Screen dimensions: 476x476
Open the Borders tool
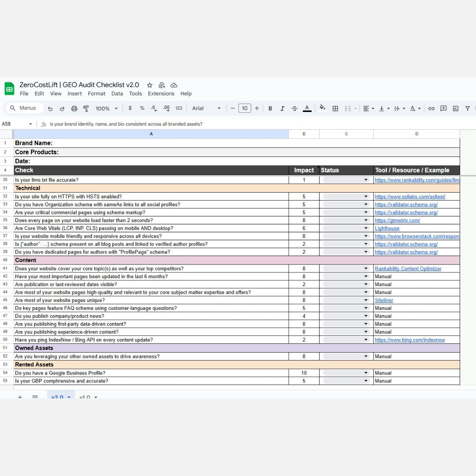(x=335, y=108)
